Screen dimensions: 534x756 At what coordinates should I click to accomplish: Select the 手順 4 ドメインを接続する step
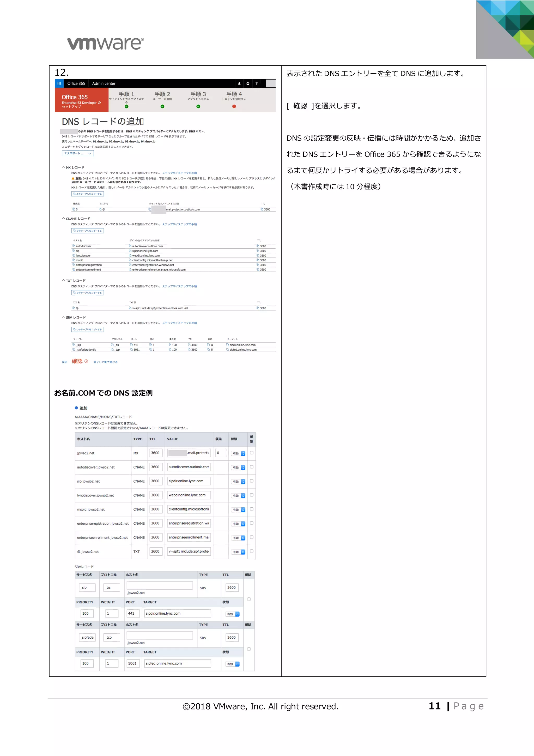coord(234,99)
